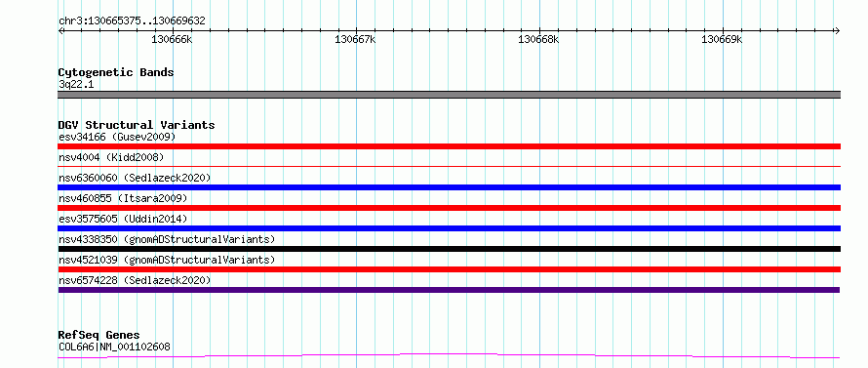Click the thin red nsv4004 variant line
The width and height of the screenshot is (868, 368).
tap(449, 166)
